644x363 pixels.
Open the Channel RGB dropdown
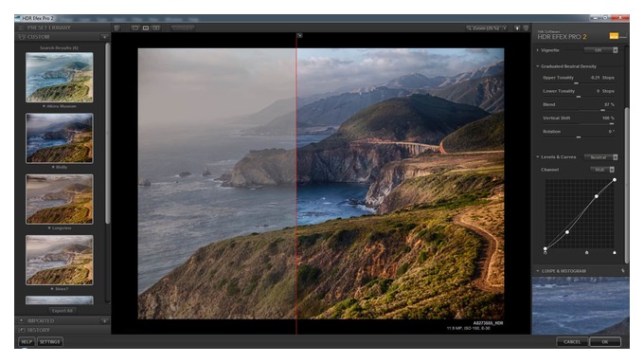point(602,170)
